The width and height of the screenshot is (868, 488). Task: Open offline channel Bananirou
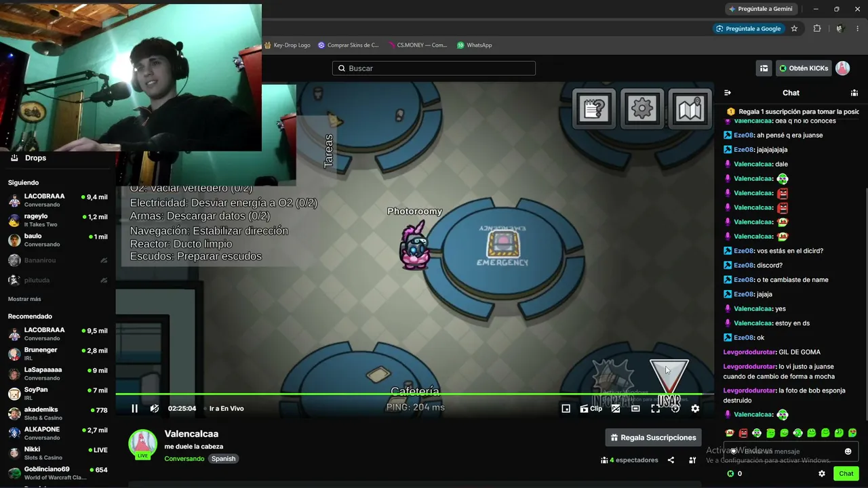58,260
